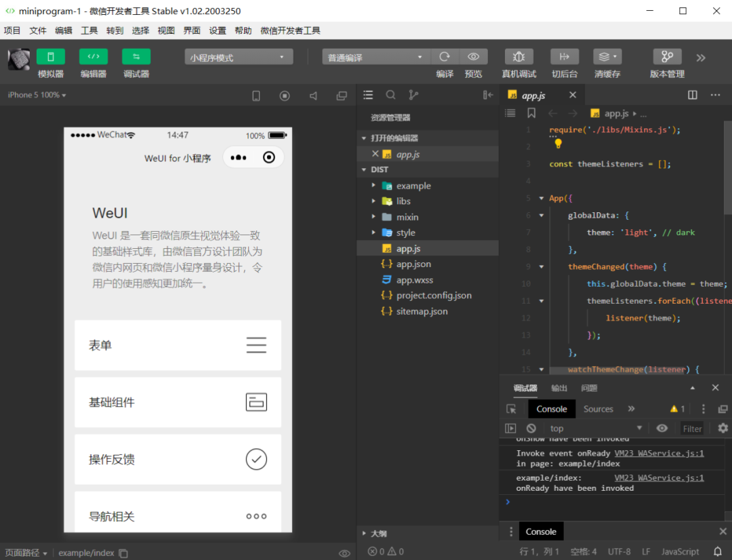
Task: Open the 帮助 menu
Action: (x=243, y=31)
